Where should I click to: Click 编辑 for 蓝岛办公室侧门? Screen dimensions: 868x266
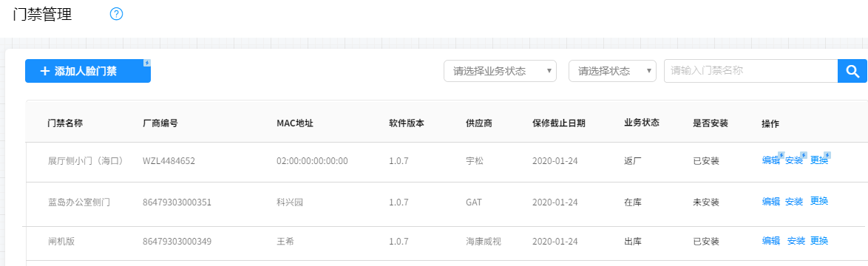[770, 201]
